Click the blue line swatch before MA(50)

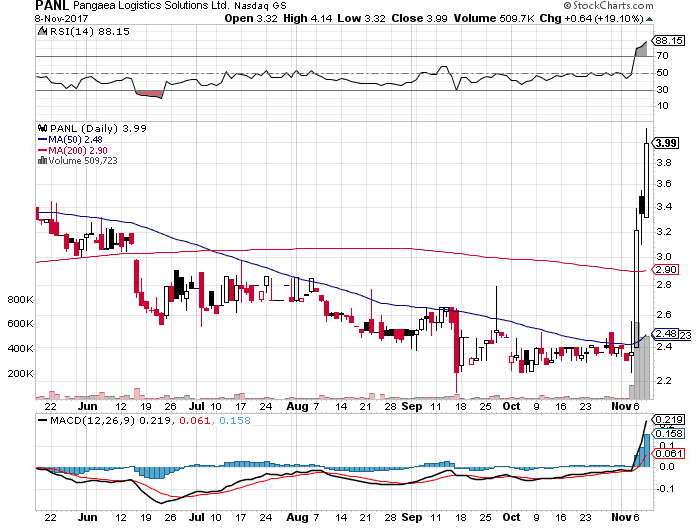(x=42, y=139)
